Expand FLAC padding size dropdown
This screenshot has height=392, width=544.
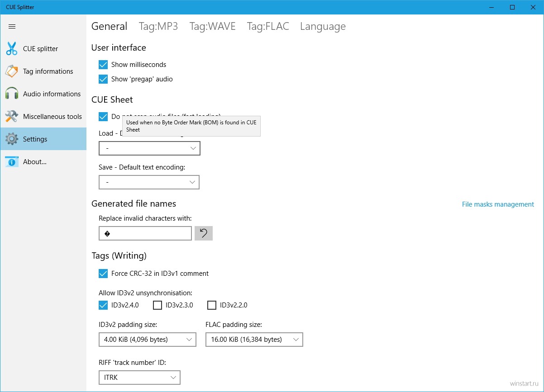click(254, 340)
